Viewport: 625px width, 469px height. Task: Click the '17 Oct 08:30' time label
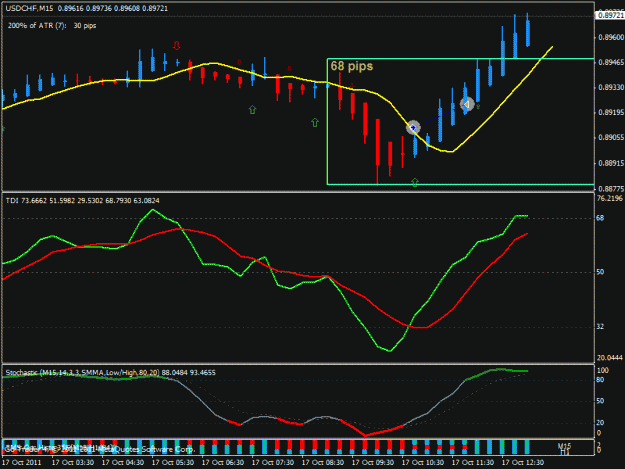(x=323, y=463)
